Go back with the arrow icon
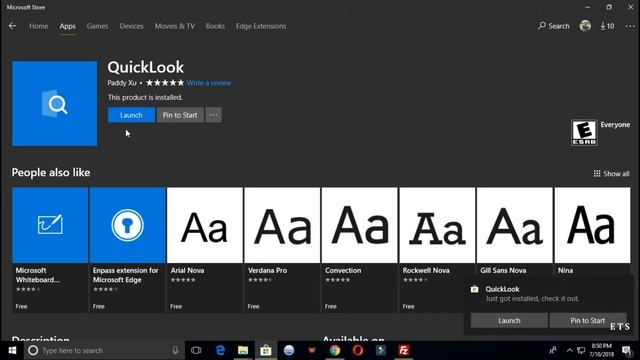This screenshot has height=360, width=640. tap(12, 26)
